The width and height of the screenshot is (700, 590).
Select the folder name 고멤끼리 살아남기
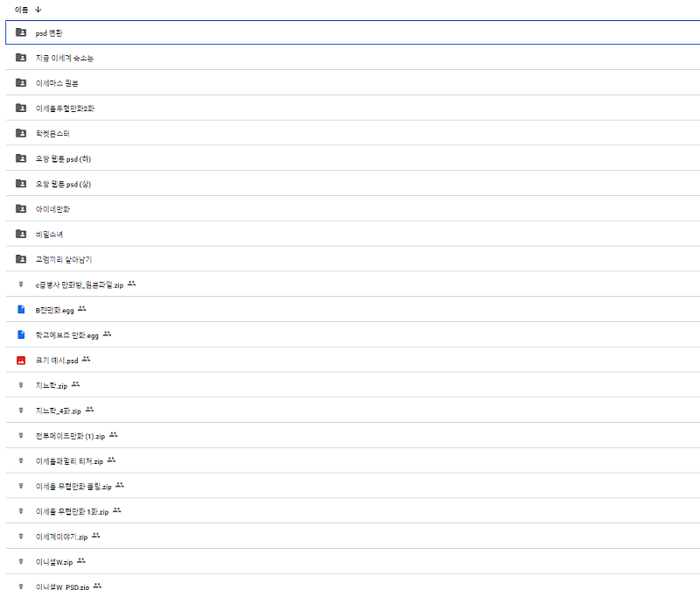[64, 259]
